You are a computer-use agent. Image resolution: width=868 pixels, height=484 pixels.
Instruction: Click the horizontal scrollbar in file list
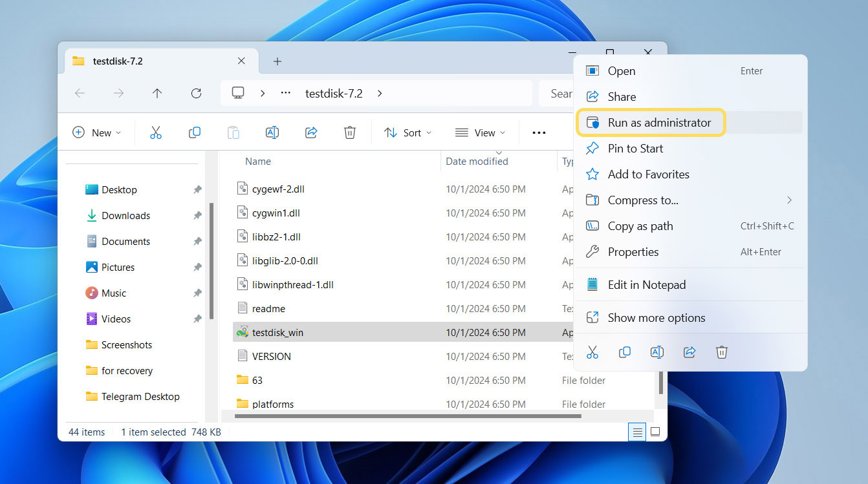pyautogui.click(x=408, y=416)
